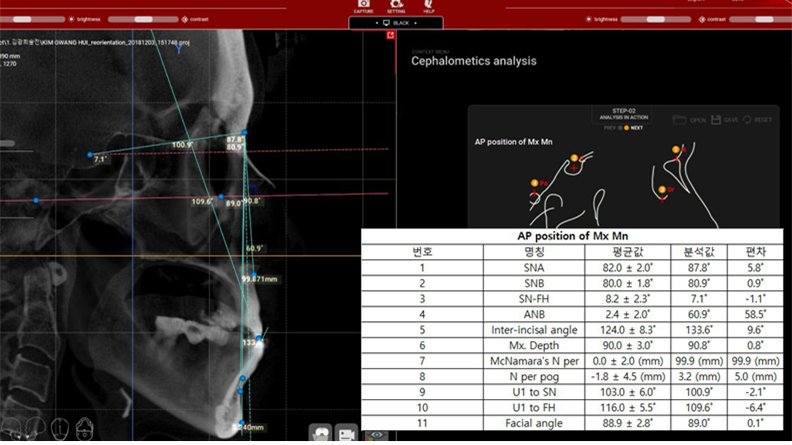
Task: Click the Open folder icon
Action: click(x=680, y=120)
